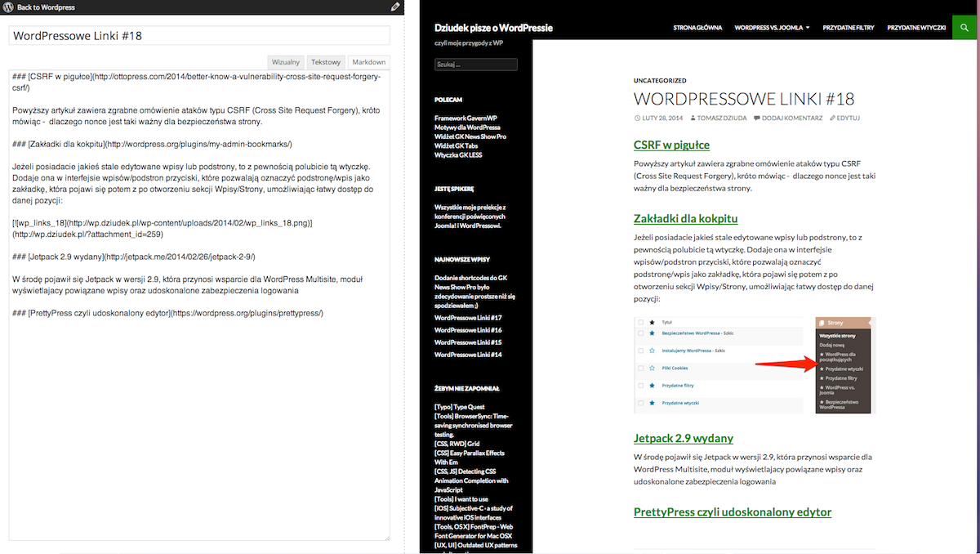980x554 pixels.
Task: Click the author icon beside Tomasz Dziuda
Action: pyautogui.click(x=692, y=118)
